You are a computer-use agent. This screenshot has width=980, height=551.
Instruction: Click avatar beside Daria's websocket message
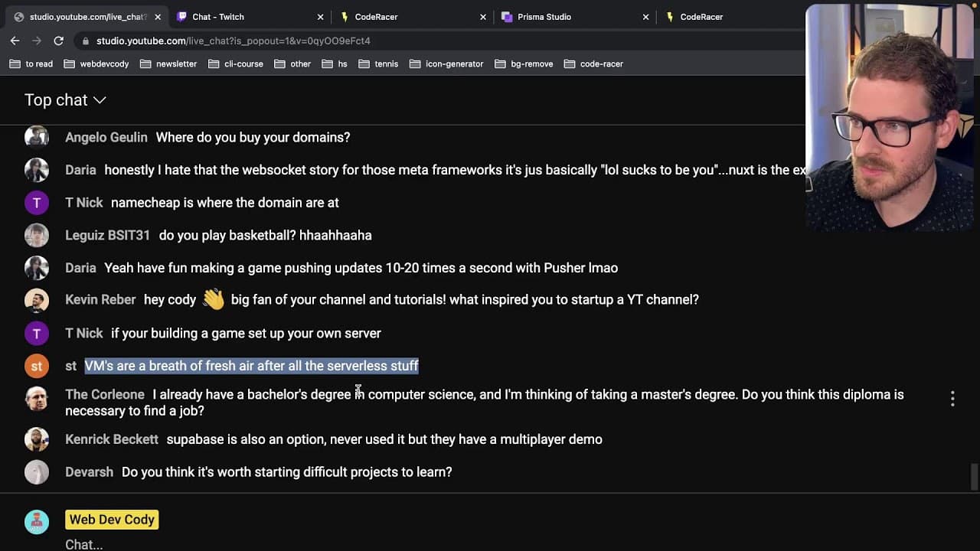pyautogui.click(x=37, y=170)
